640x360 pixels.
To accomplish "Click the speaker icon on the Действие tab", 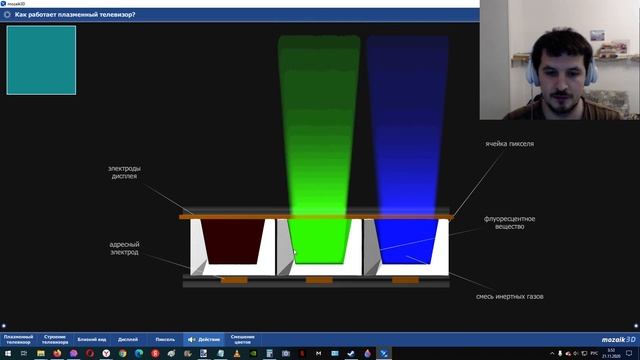I will [x=191, y=340].
